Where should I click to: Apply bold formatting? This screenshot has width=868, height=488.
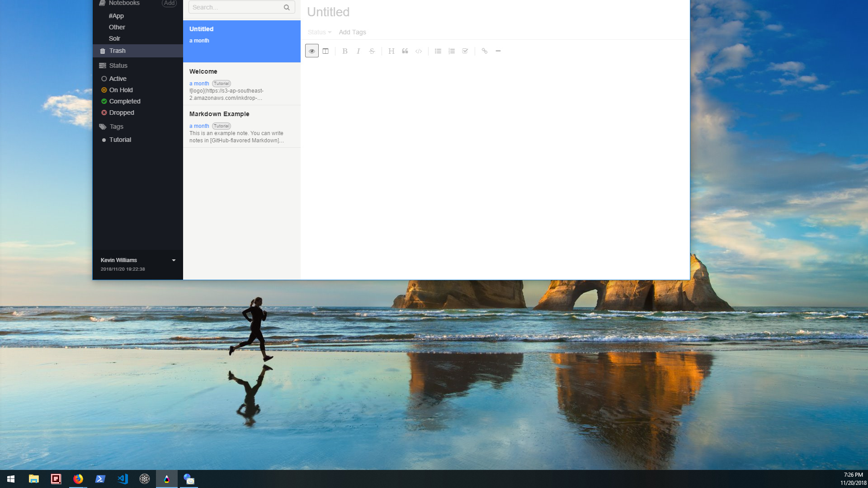(345, 51)
